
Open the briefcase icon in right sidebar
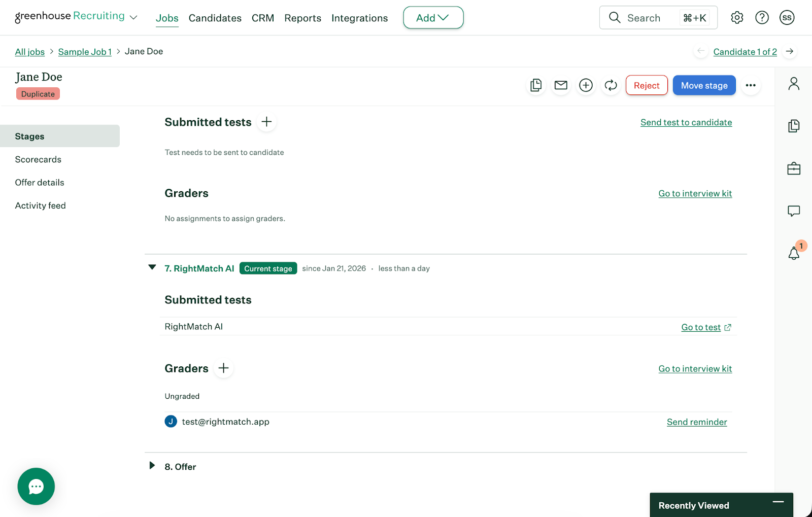(794, 168)
